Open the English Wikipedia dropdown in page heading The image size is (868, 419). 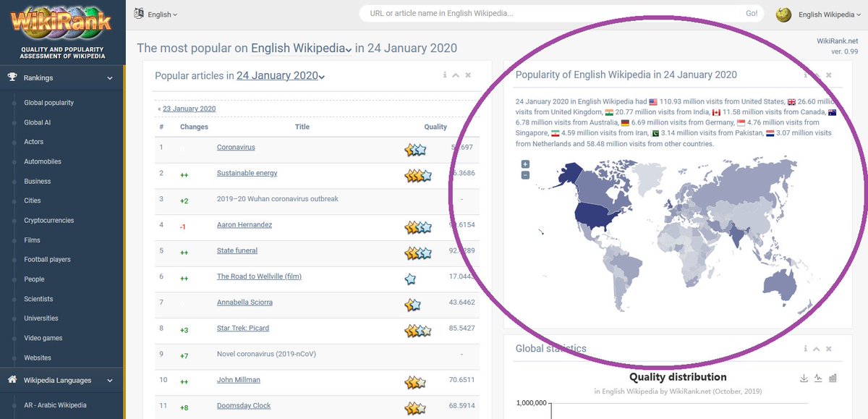tap(301, 48)
